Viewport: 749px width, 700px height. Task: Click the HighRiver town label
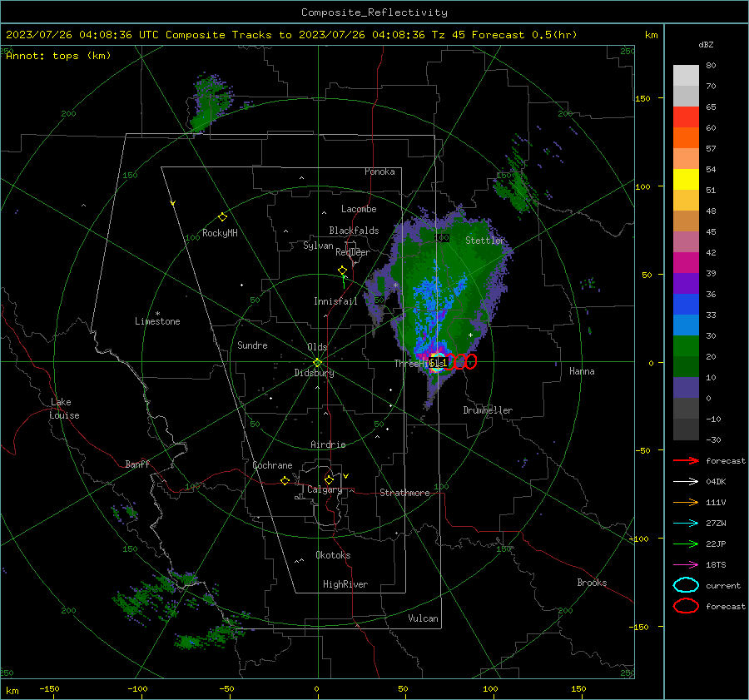point(345,584)
